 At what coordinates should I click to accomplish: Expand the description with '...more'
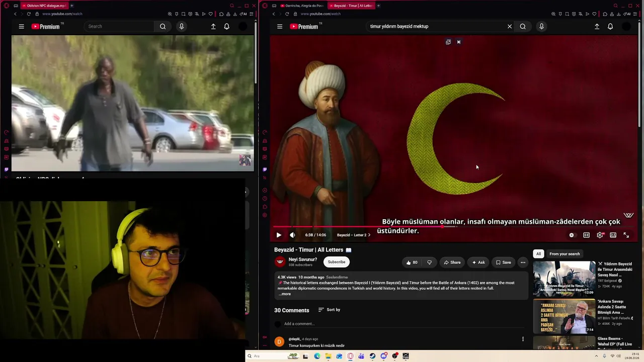pyautogui.click(x=285, y=294)
